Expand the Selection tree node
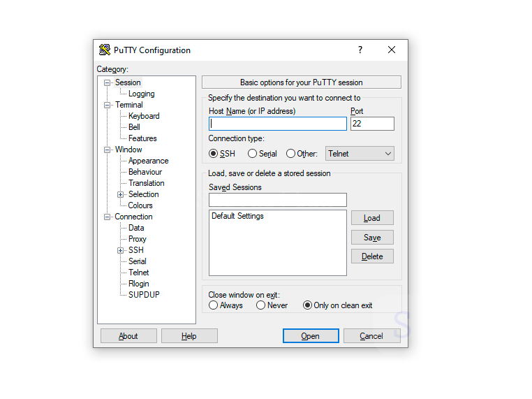Image resolution: width=532 pixels, height=399 pixels. pos(121,194)
